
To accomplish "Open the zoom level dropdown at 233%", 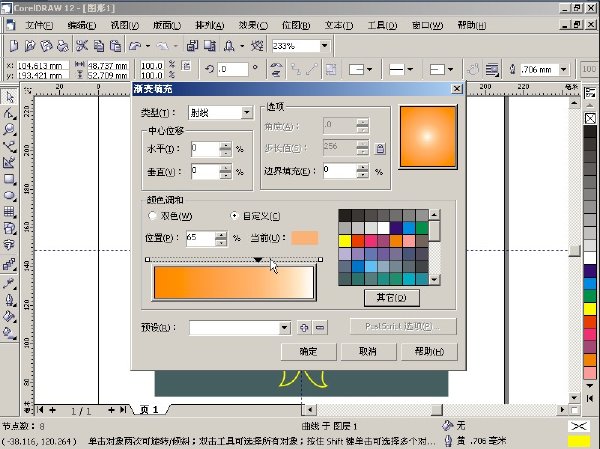I will (324, 46).
